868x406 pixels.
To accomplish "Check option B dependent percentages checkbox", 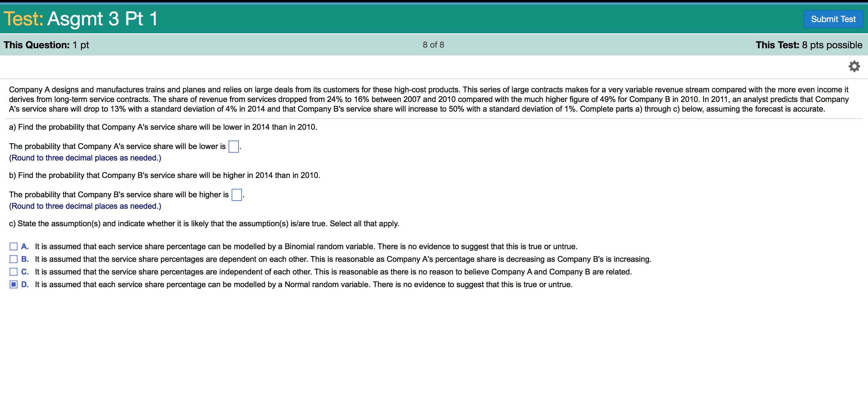I will (14, 259).
